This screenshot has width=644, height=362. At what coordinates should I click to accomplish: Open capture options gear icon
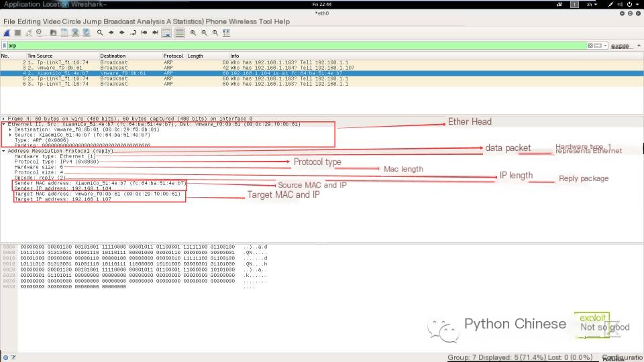tap(40, 33)
